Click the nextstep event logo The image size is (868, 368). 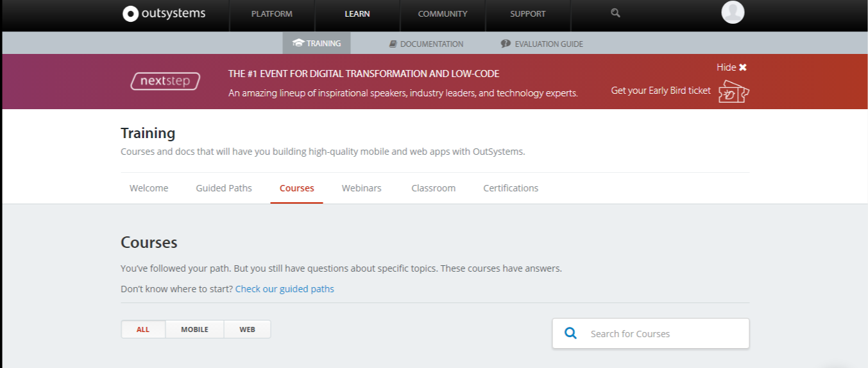[165, 82]
